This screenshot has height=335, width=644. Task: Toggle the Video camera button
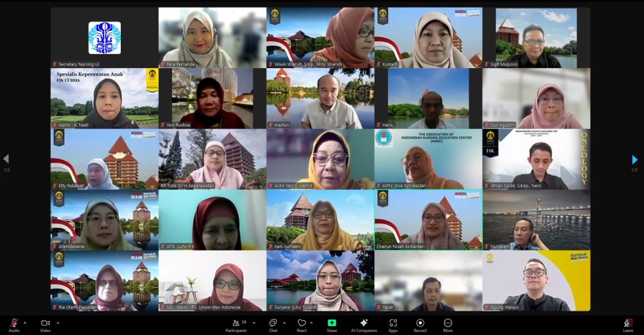tap(45, 322)
